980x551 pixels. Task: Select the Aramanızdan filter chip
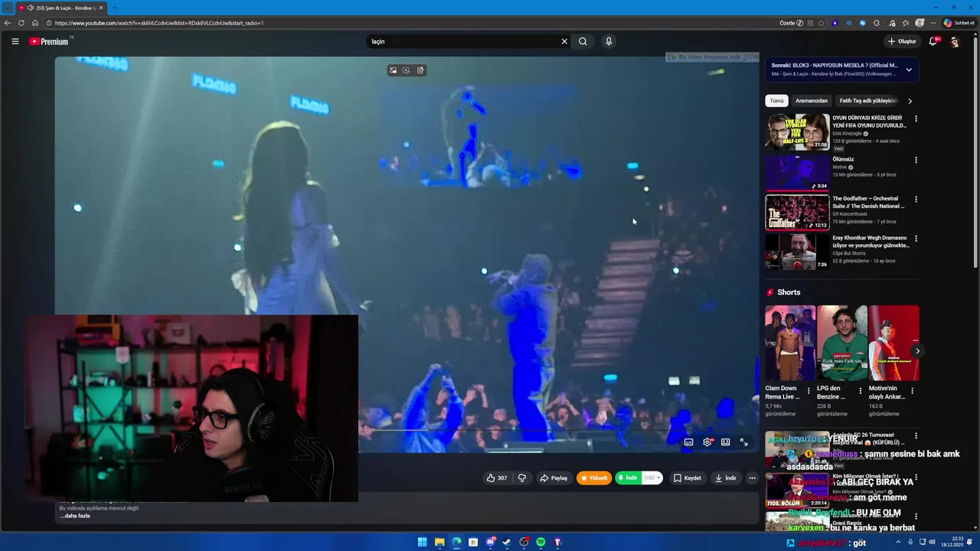(x=812, y=101)
